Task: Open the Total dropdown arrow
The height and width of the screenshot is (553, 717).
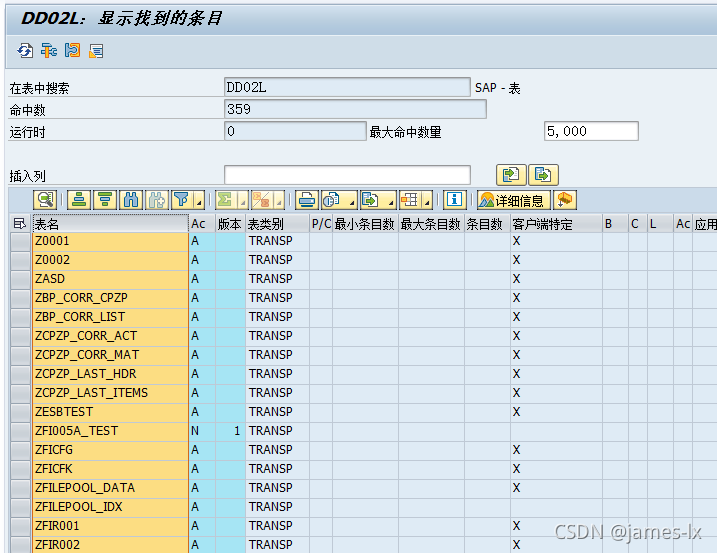Action: pos(243,201)
